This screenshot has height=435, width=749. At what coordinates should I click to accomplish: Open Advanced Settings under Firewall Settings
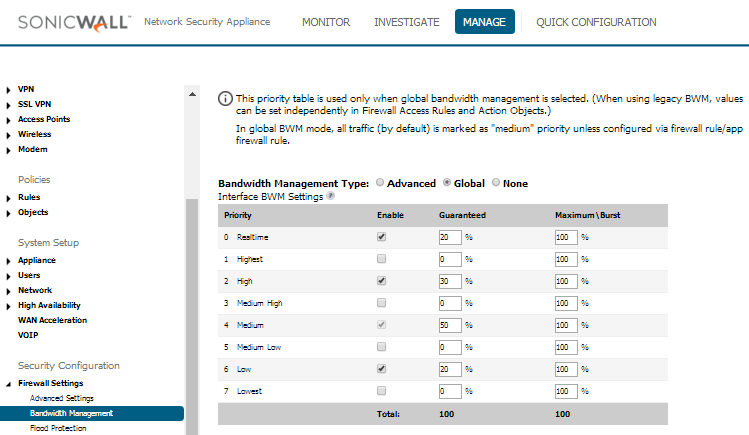[x=61, y=398]
